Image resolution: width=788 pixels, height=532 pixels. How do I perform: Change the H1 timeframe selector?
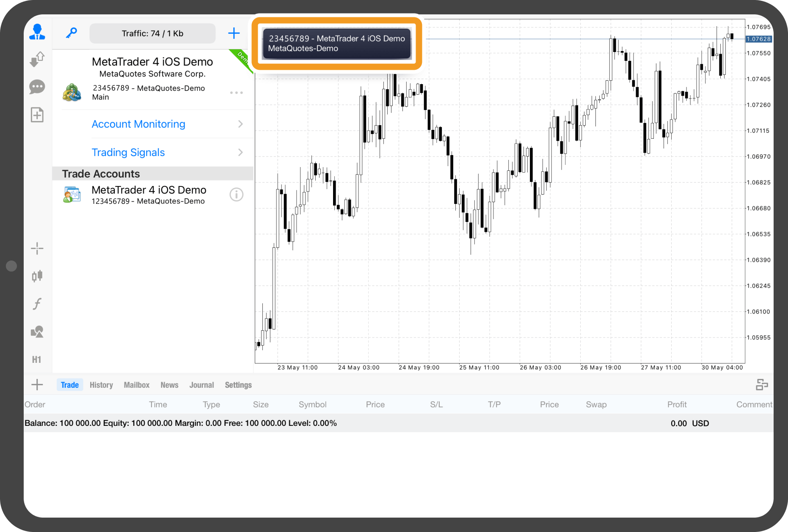point(37,359)
